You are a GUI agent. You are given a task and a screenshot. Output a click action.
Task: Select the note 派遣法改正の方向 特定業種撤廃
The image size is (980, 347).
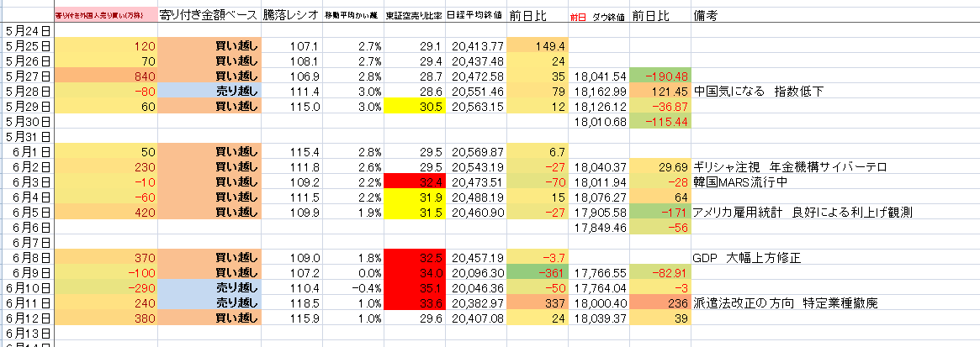(x=786, y=302)
